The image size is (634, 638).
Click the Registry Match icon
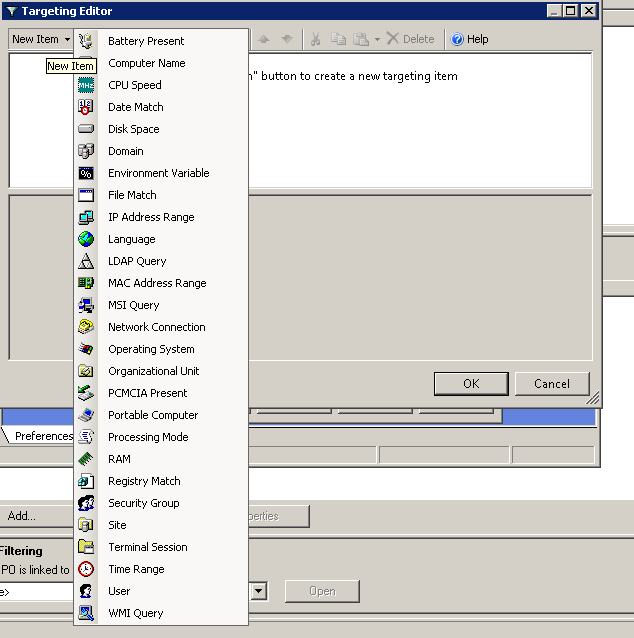(x=86, y=481)
